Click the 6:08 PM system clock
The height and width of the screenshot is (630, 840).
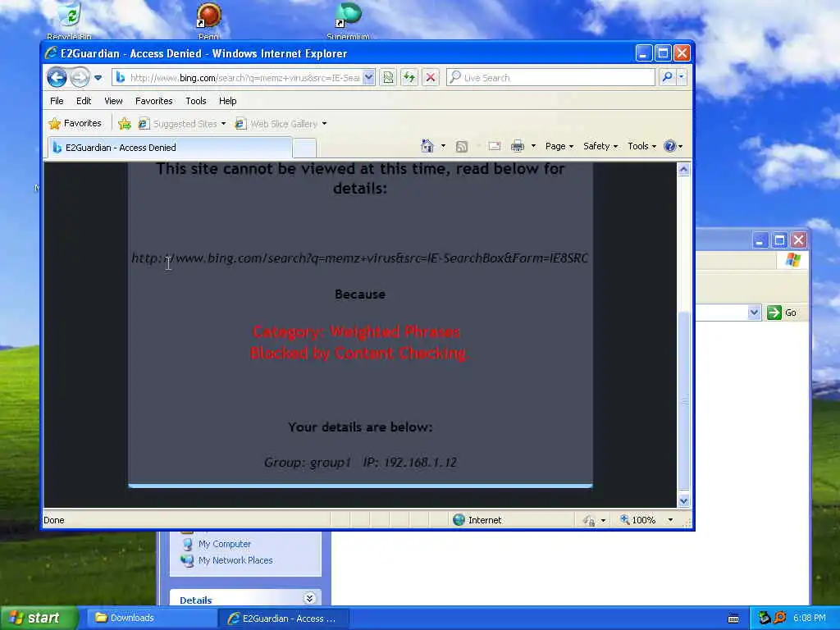click(x=810, y=618)
